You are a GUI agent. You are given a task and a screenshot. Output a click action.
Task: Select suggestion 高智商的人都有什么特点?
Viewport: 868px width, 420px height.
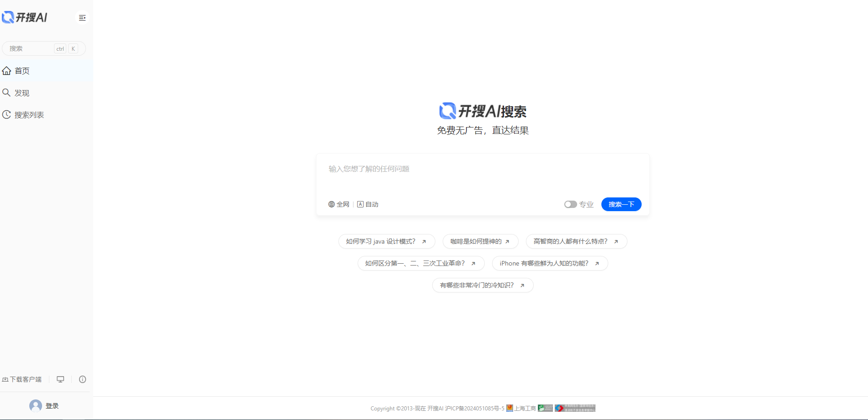point(577,241)
